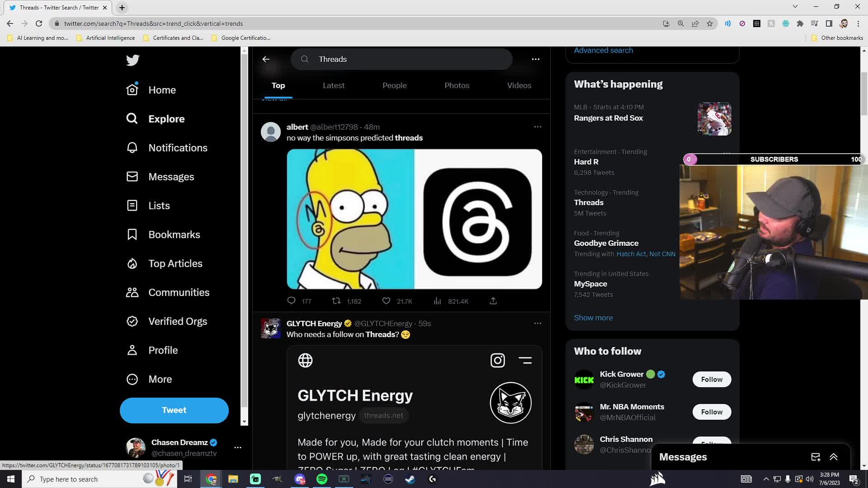Open Explore from the sidebar
868x488 pixels.
[156, 119]
